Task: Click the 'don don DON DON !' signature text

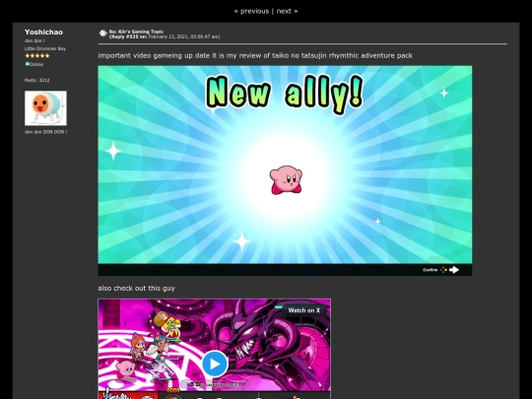Action: [x=45, y=132]
